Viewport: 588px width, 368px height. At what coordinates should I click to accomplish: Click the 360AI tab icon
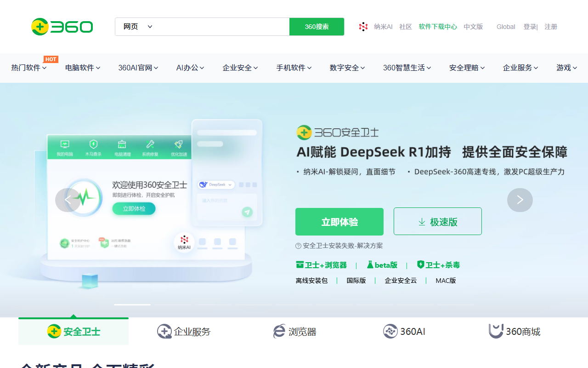click(x=390, y=331)
